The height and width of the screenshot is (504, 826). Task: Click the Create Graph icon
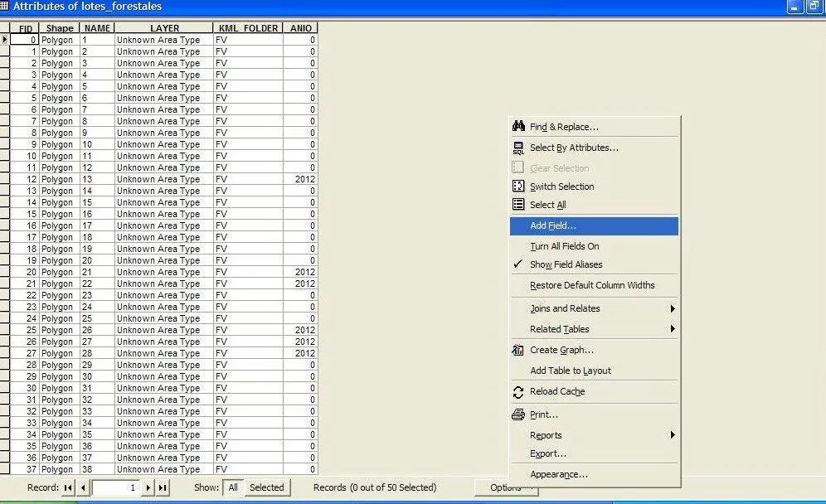click(518, 350)
